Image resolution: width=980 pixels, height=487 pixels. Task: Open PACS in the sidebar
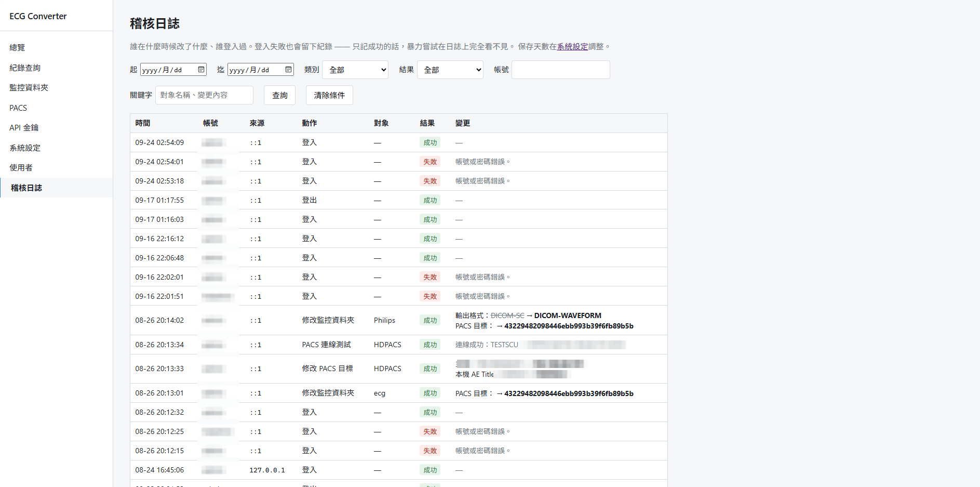pyautogui.click(x=56, y=108)
